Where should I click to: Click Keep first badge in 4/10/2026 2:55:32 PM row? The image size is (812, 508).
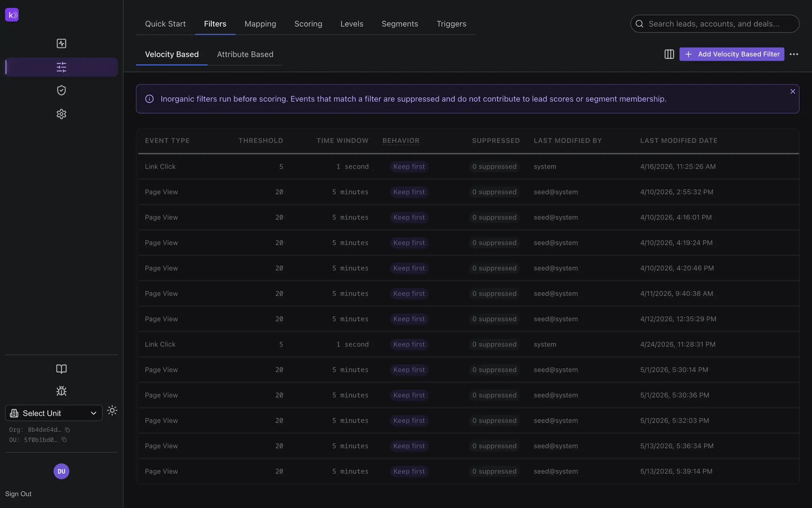point(409,192)
